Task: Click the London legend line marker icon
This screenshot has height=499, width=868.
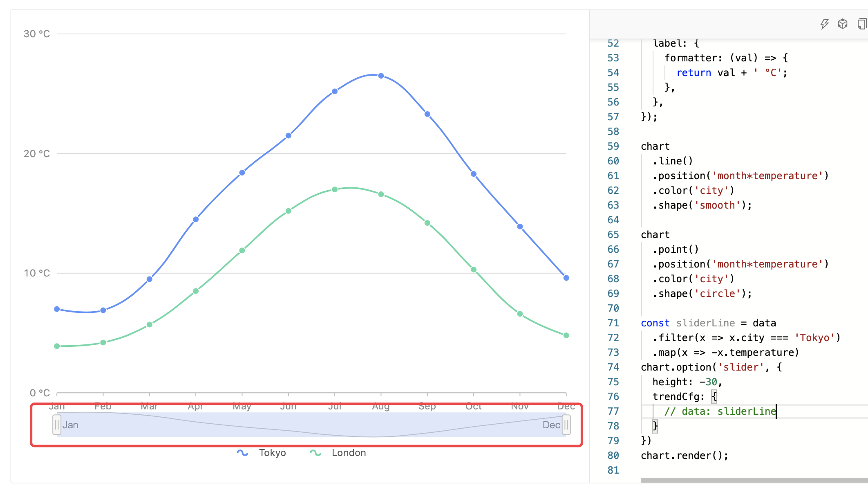Action: [x=315, y=453]
